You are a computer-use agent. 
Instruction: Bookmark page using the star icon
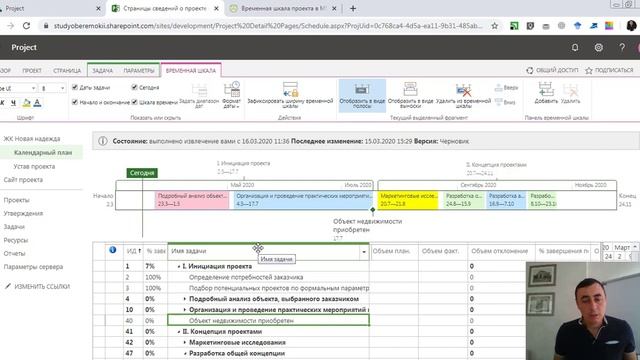point(494,26)
